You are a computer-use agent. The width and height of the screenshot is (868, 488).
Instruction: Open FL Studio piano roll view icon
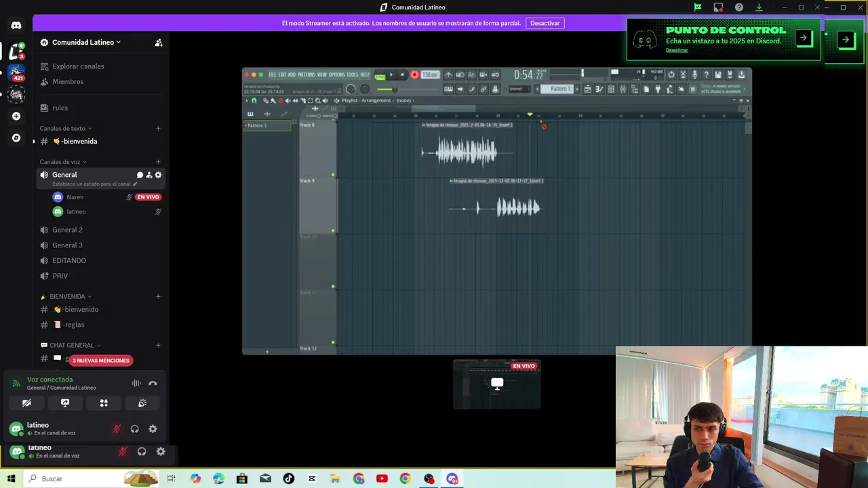(599, 89)
